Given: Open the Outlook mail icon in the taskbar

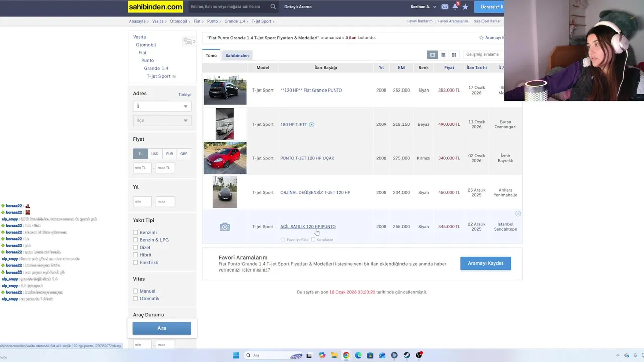Looking at the screenshot, I should [x=382, y=355].
